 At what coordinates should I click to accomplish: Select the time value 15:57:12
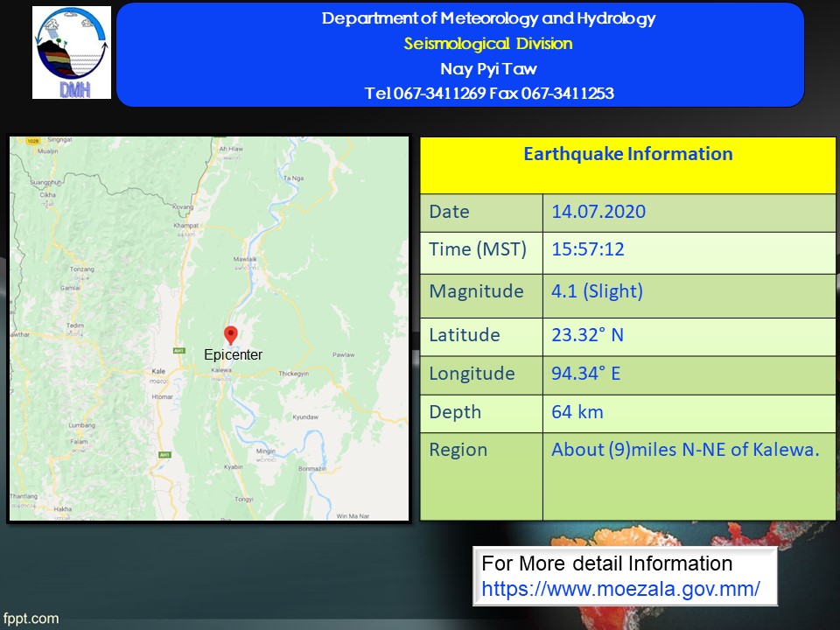[x=588, y=249]
